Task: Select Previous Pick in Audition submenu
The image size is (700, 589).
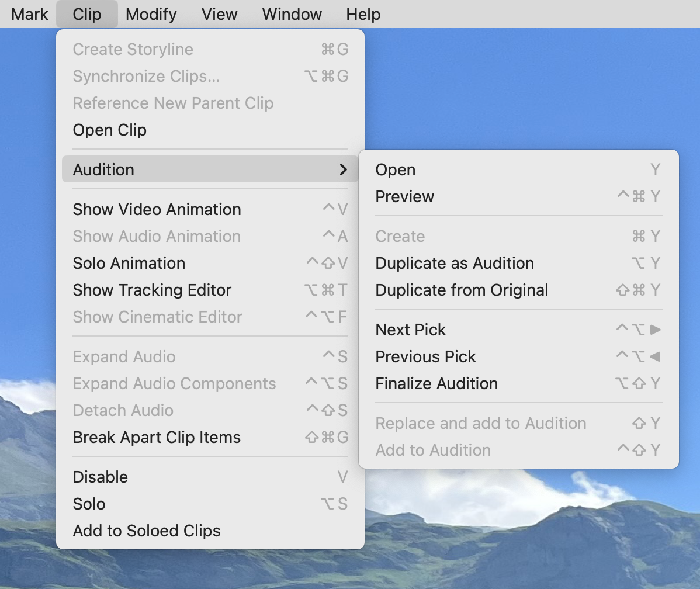Action: click(519, 356)
